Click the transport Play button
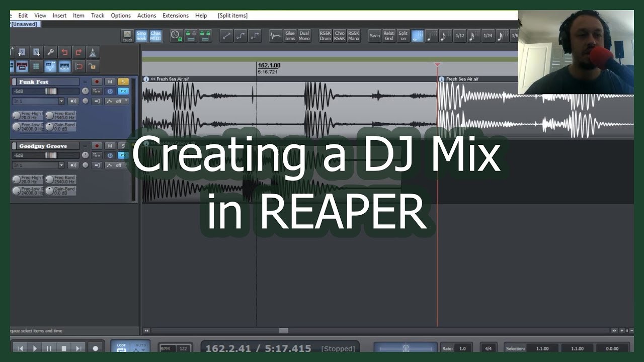 point(35,348)
